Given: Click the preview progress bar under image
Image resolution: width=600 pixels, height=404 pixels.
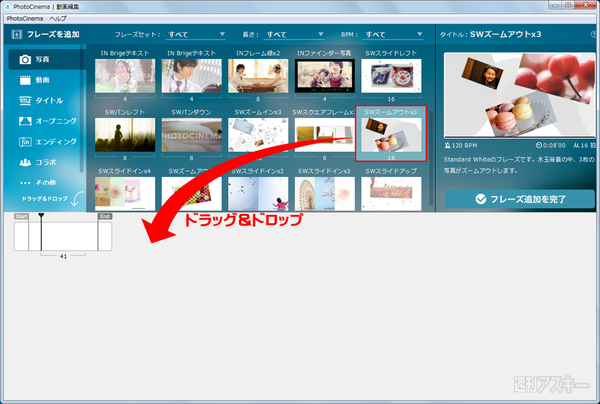Looking at the screenshot, I should [x=520, y=137].
